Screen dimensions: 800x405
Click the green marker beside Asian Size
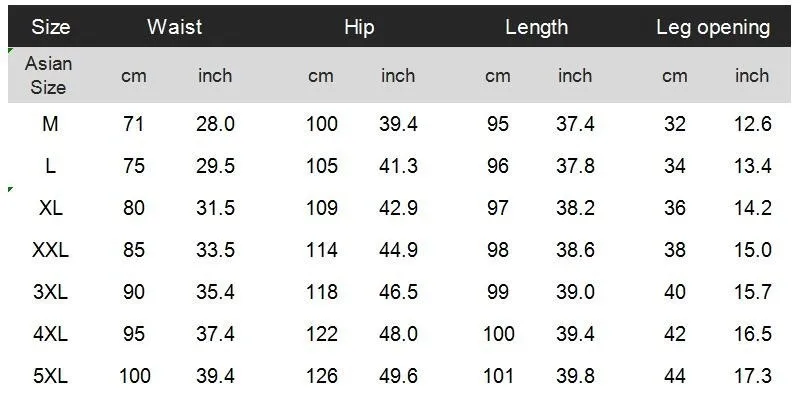pyautogui.click(x=9, y=50)
